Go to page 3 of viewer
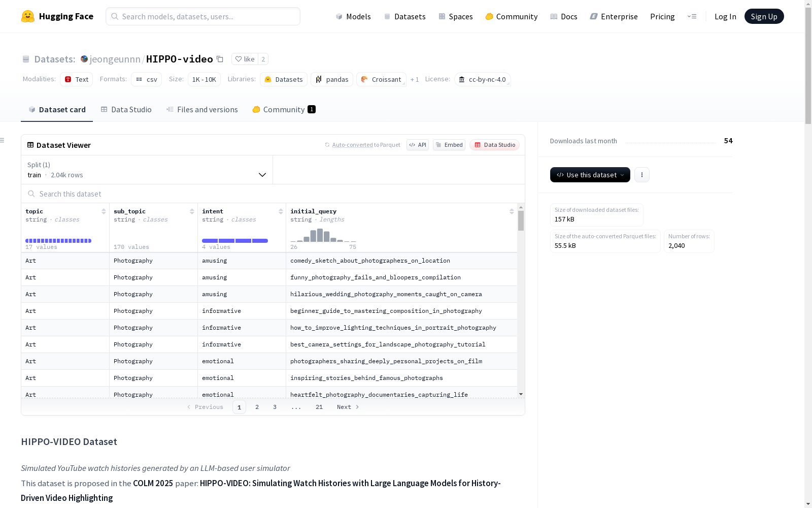The width and height of the screenshot is (812, 508). pyautogui.click(x=275, y=407)
